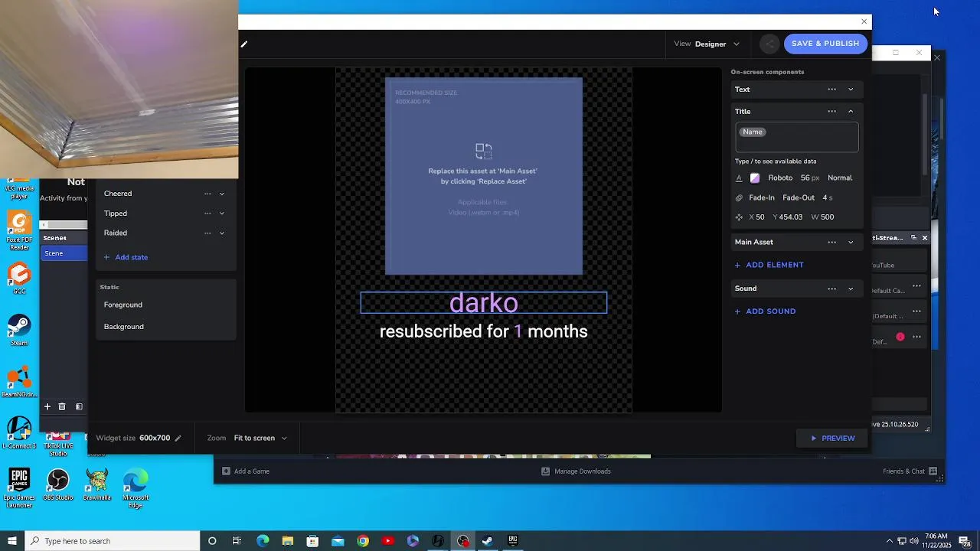
Task: Click Manage Downloads in Steam window
Action: click(x=576, y=471)
